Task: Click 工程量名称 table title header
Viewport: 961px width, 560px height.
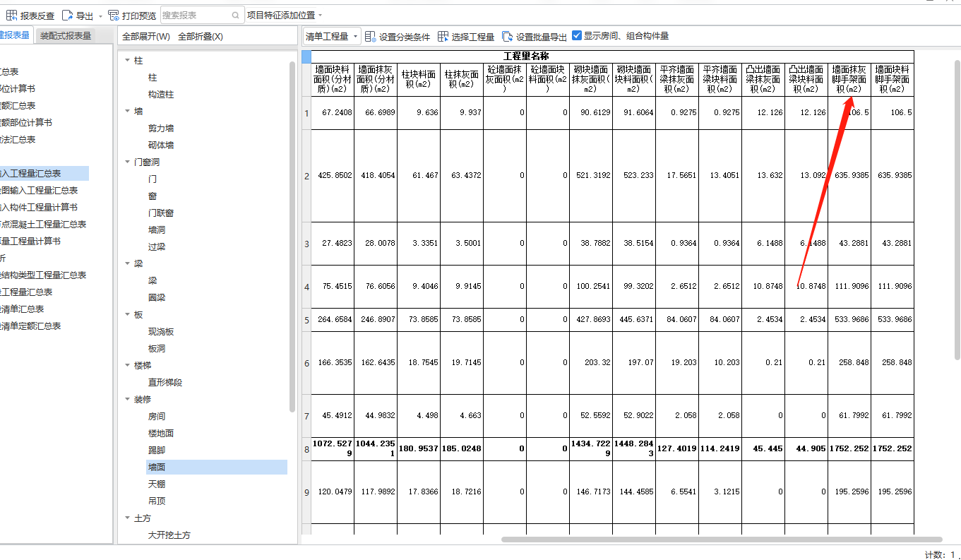Action: click(x=526, y=56)
